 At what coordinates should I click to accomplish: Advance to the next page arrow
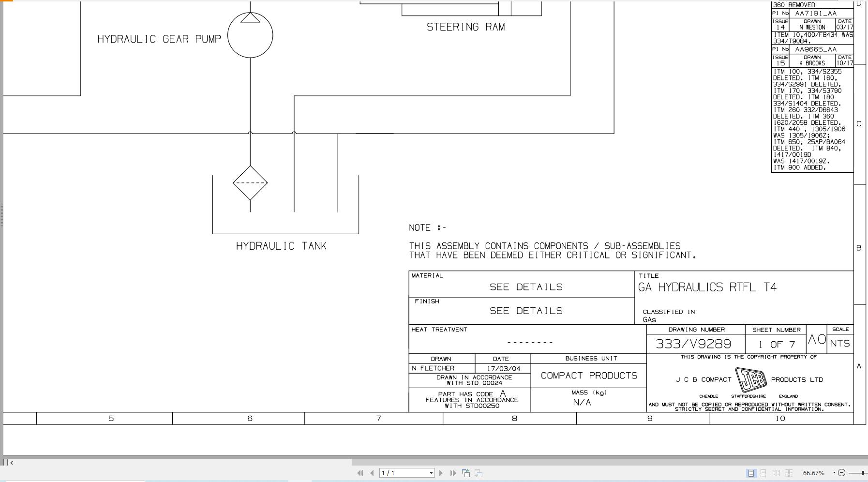(441, 473)
